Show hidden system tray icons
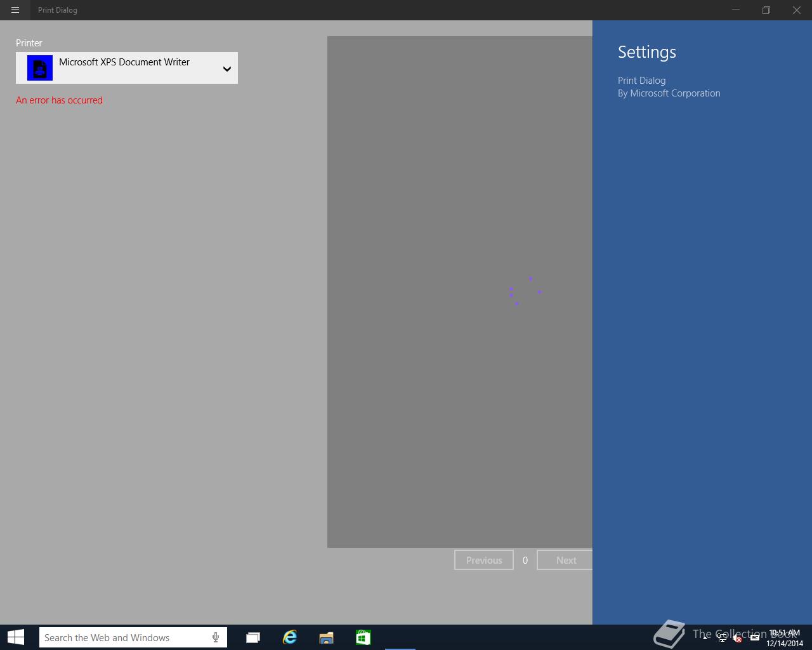Screen dimensions: 812x650 [705, 638]
